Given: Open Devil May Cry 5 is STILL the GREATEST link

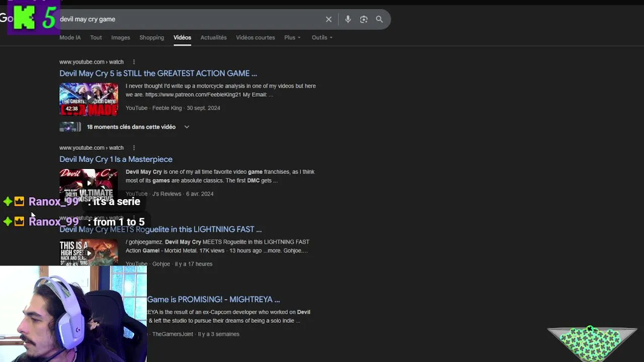Looking at the screenshot, I should (x=158, y=73).
